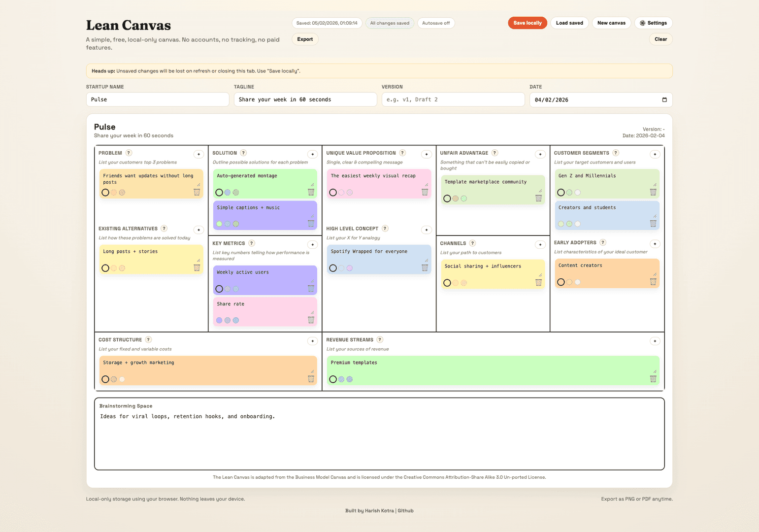The image size is (759, 532).
Task: Click inside the TAGLINE input field
Action: (x=305, y=99)
